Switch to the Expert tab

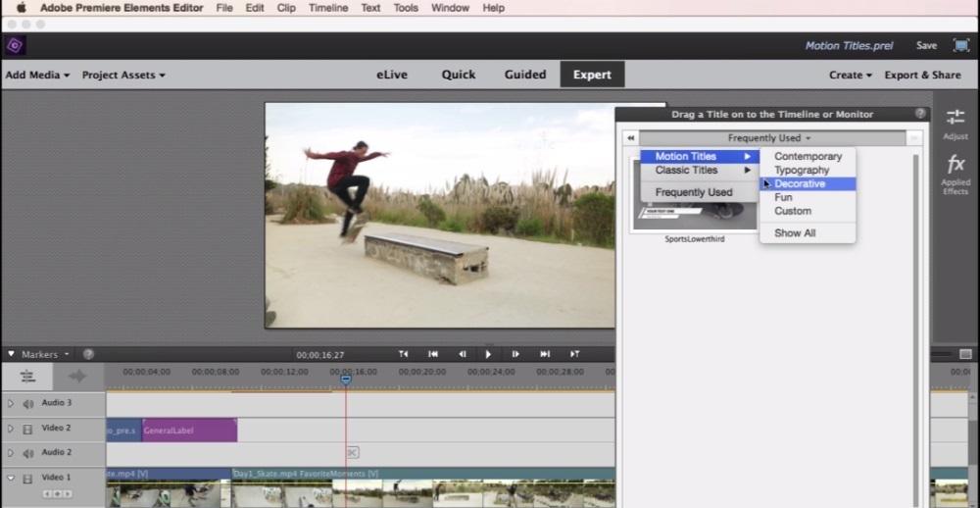point(592,75)
